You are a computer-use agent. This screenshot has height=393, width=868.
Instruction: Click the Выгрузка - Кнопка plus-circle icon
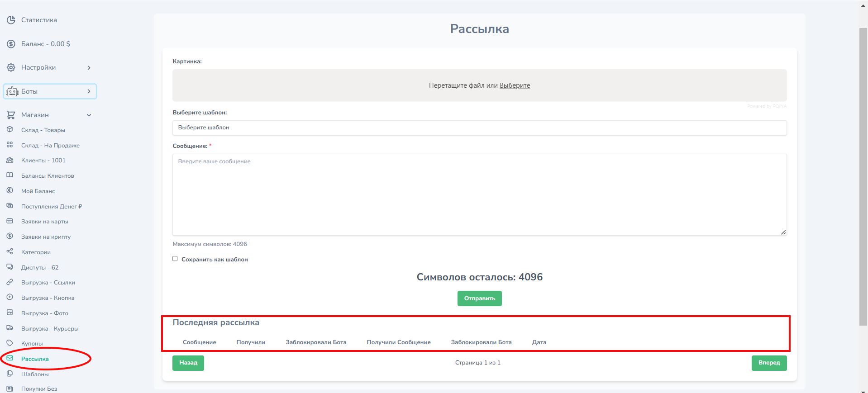10,297
